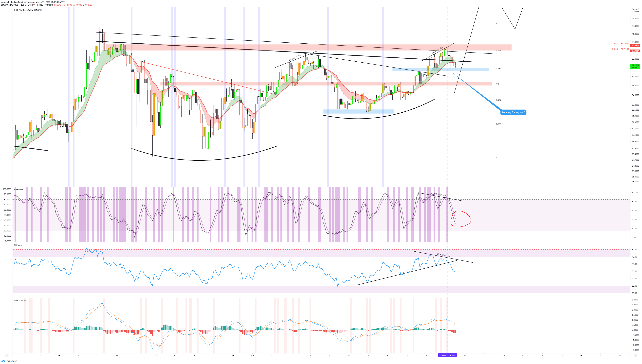Click date 5 on the time axis

(330, 356)
